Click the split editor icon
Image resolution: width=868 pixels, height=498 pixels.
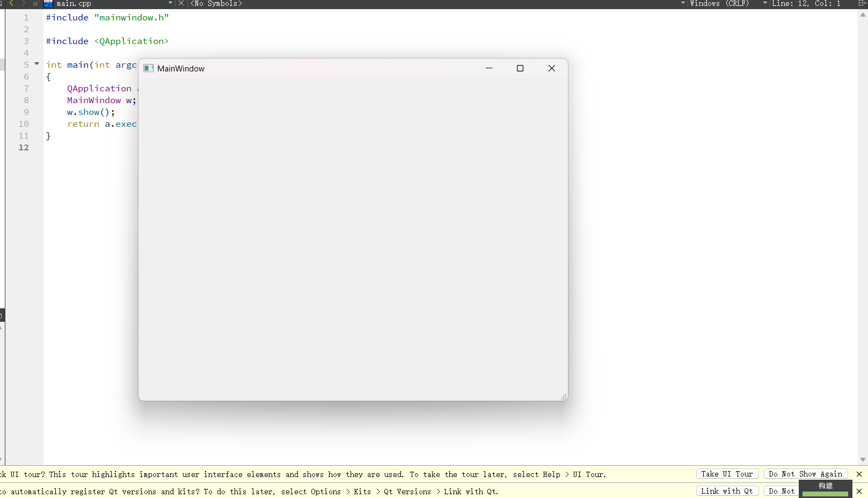click(x=862, y=3)
